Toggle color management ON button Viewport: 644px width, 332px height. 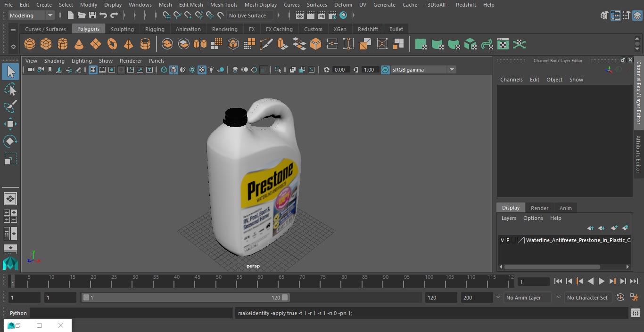[x=385, y=70]
